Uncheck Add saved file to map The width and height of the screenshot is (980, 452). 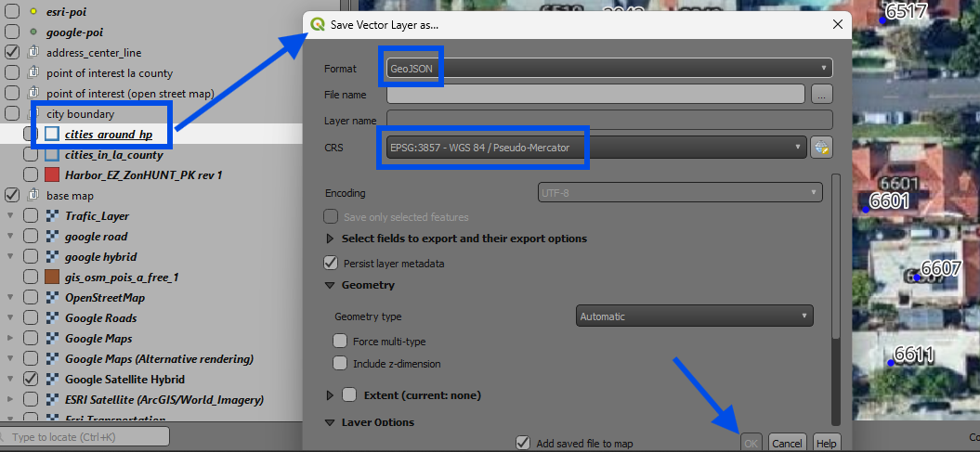click(523, 443)
